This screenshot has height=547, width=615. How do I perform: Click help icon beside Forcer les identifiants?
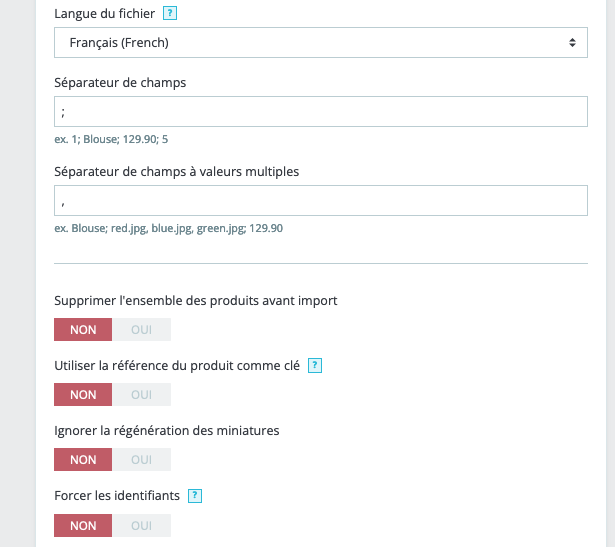pos(195,496)
